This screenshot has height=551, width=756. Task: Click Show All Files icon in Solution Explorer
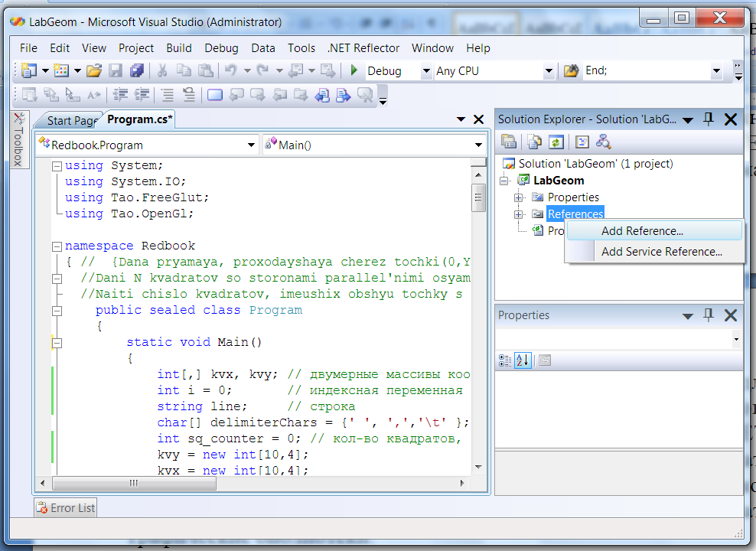(534, 142)
